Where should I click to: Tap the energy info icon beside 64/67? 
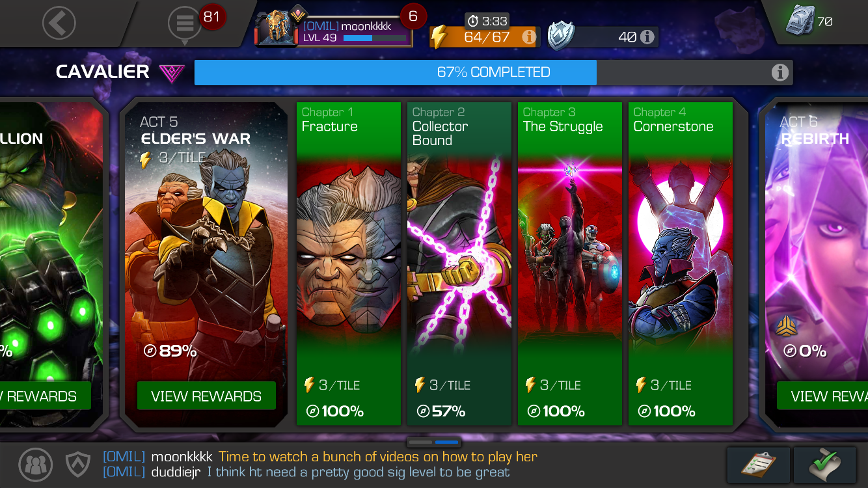(528, 37)
